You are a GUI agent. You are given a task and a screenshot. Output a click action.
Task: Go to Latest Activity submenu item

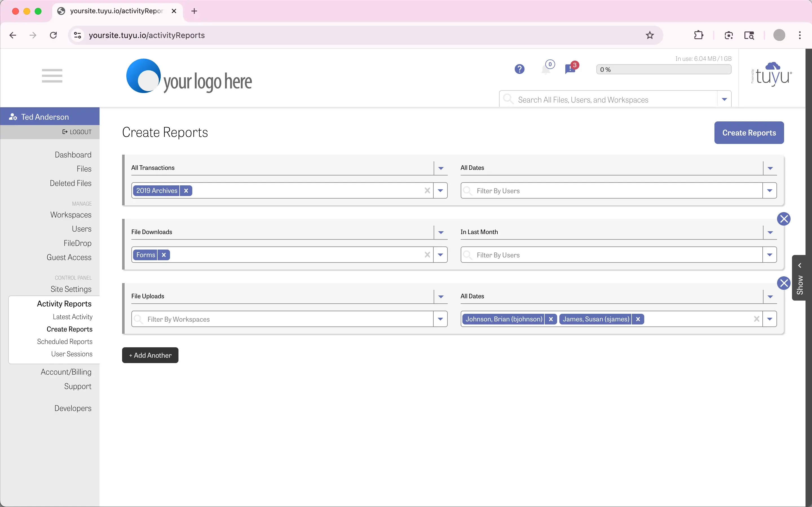click(x=72, y=317)
